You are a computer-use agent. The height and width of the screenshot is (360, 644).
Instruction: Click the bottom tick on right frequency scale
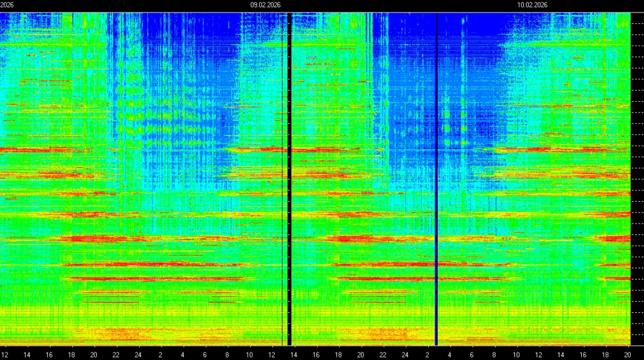(x=638, y=335)
